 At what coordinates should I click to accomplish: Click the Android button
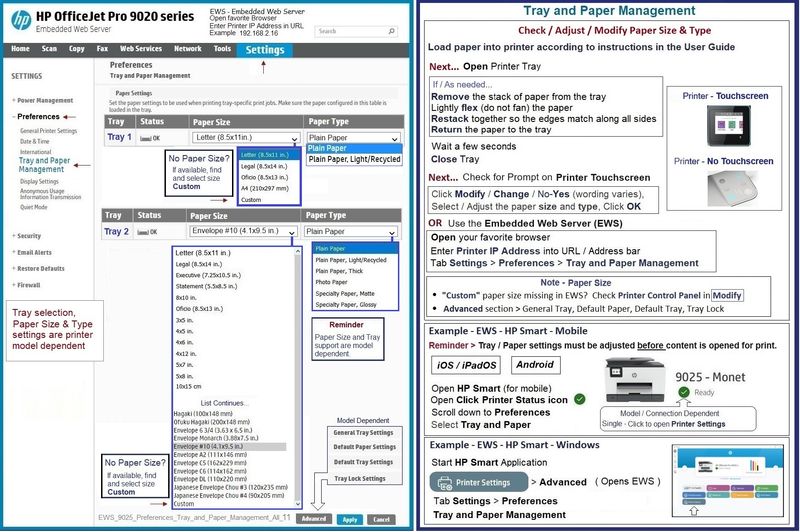tap(535, 365)
